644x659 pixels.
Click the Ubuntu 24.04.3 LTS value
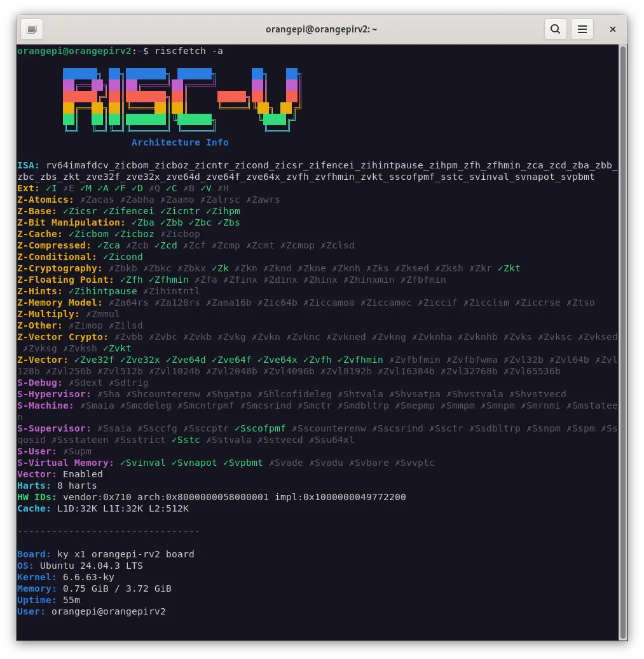91,566
